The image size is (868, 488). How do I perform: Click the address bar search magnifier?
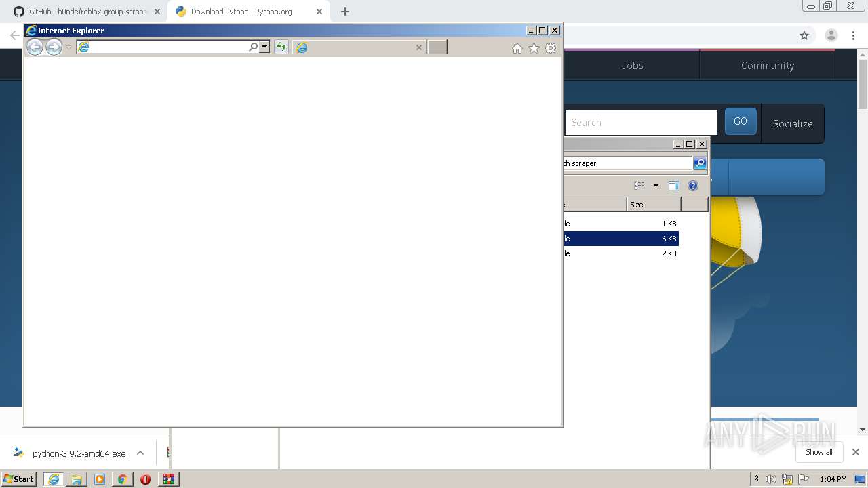click(253, 47)
